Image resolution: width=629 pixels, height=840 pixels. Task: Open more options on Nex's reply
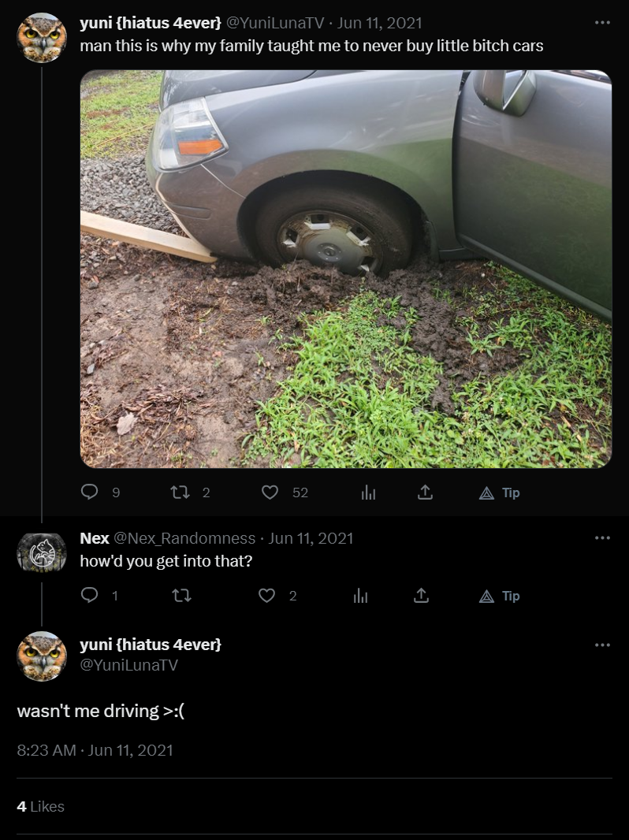(x=602, y=537)
